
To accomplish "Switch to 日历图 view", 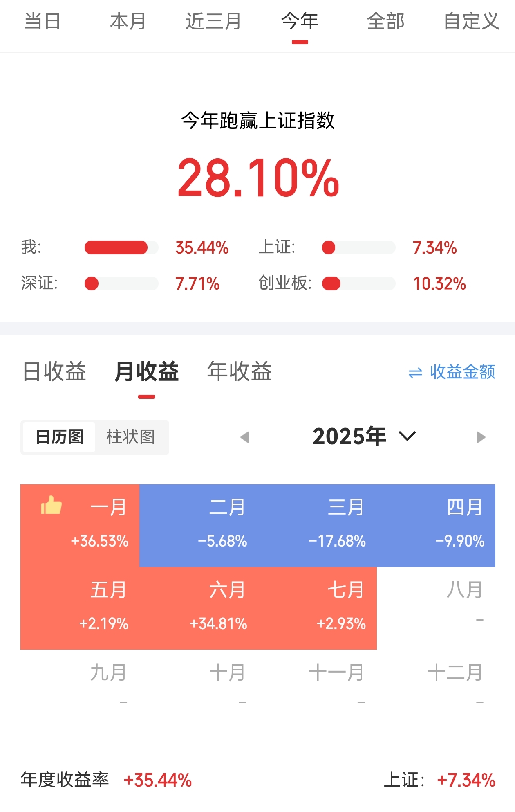I will coord(59,437).
